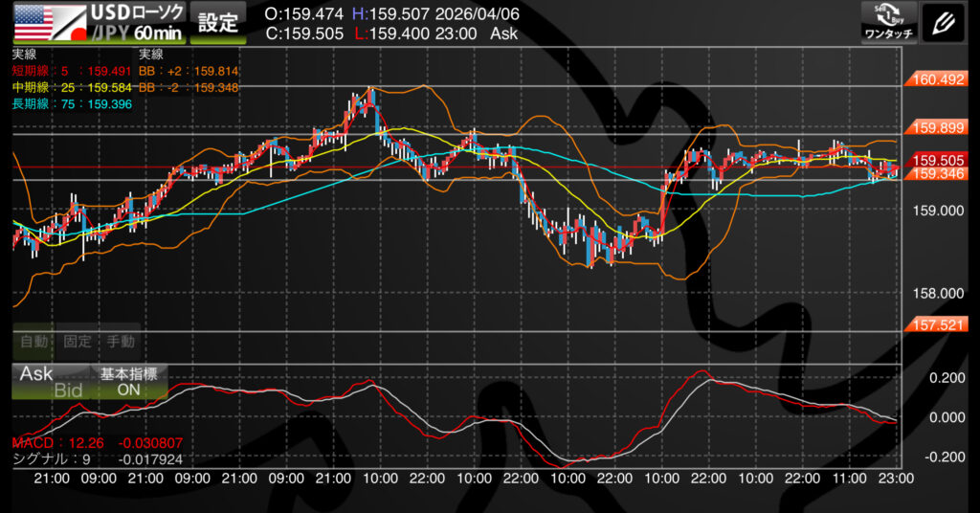Open the 設定 settings menu

217,22
